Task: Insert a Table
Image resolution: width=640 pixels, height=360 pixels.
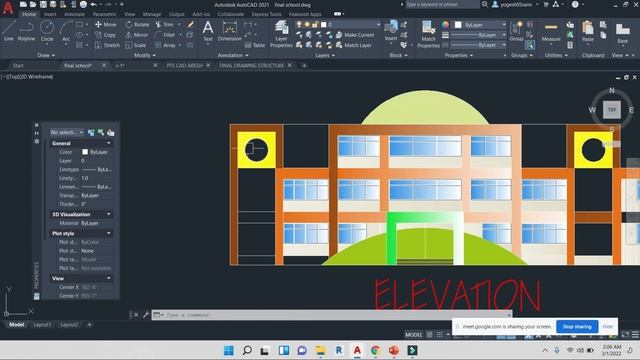Action: 255,45
